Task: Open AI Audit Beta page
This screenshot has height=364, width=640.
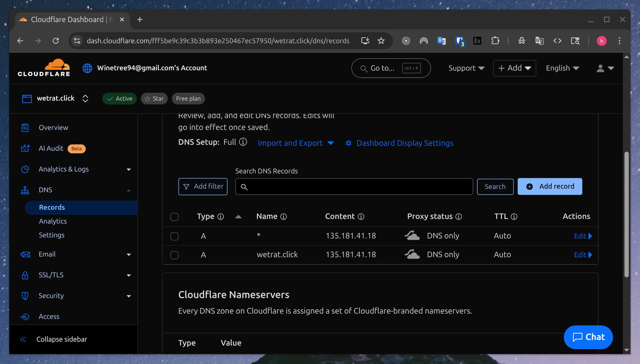Action: click(x=62, y=148)
